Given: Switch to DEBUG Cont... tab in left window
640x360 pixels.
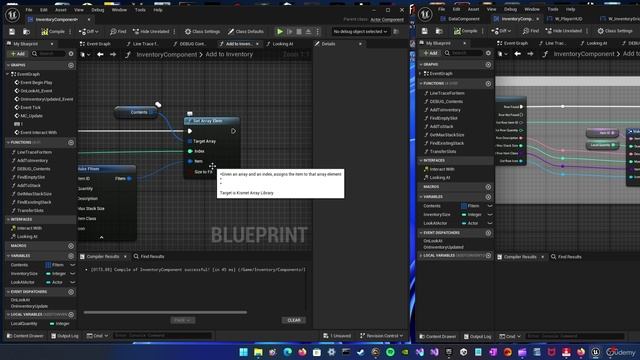Looking at the screenshot, I should click(190, 44).
